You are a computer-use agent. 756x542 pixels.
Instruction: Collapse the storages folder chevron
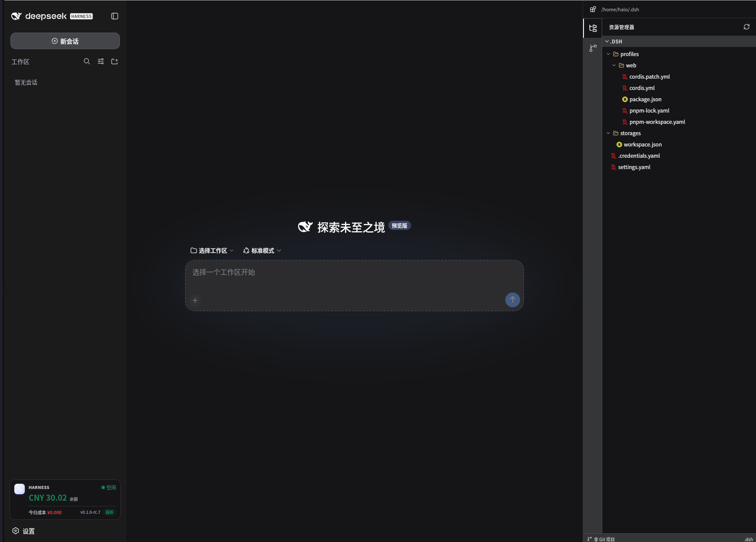[608, 133]
